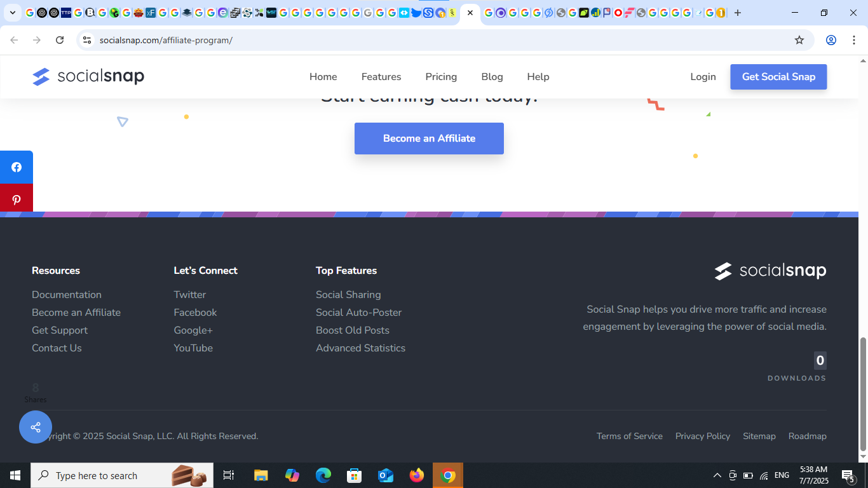
Task: Open the notifications center icon
Action: (x=848, y=475)
